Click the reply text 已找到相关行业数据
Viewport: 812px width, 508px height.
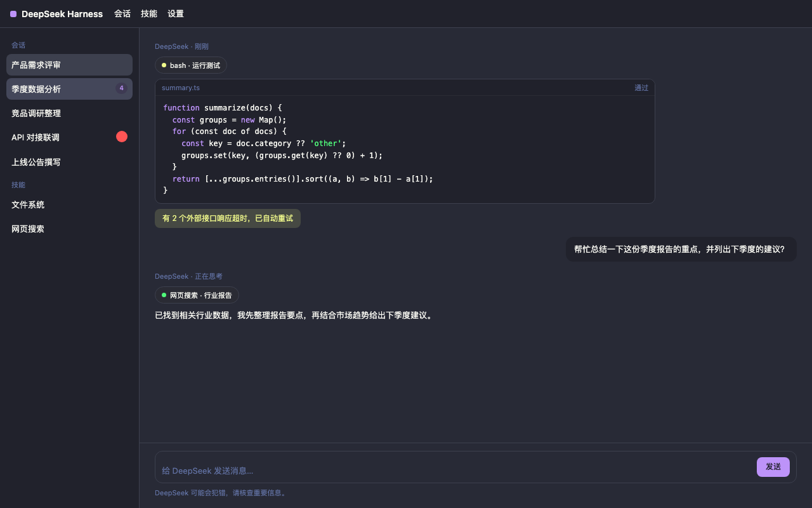coord(295,316)
